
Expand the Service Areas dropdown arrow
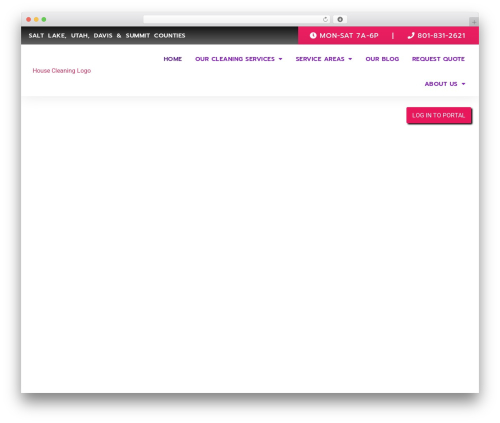coord(350,59)
